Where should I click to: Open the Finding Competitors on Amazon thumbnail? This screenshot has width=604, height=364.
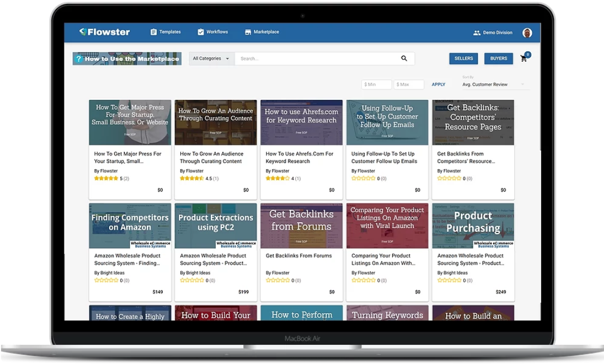(130, 226)
